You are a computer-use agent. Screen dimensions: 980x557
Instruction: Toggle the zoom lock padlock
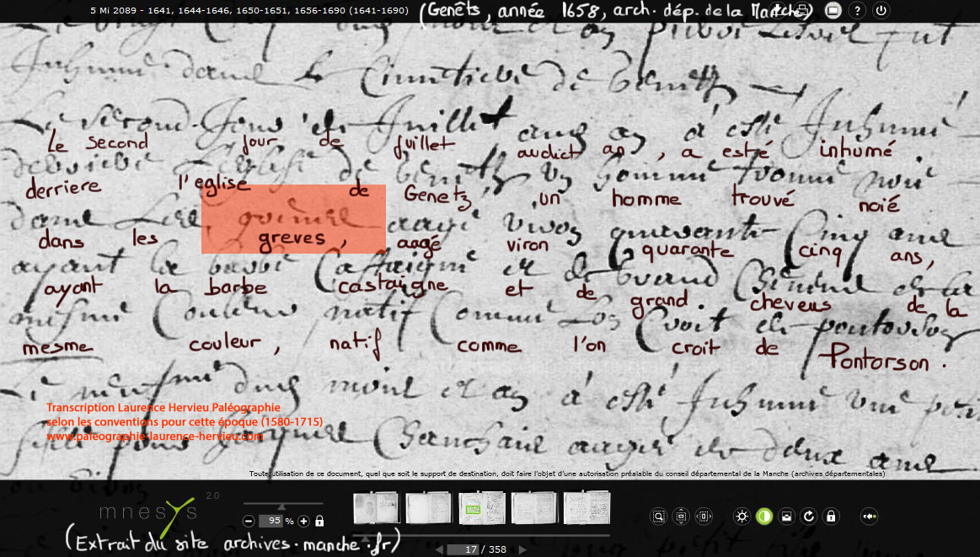pos(319,521)
